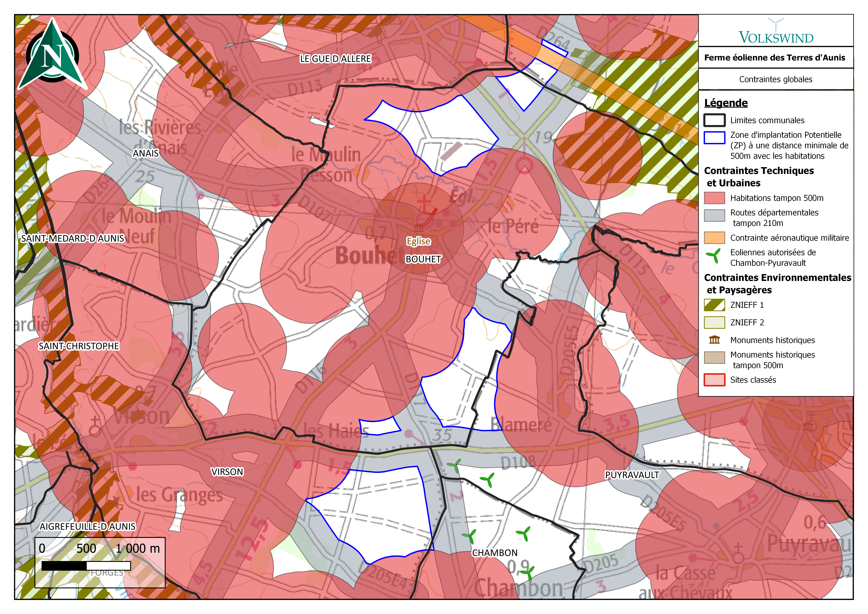This screenshot has height=614, width=868.
Task: Click the Habitations tampon 500m swatch
Action: [x=714, y=198]
